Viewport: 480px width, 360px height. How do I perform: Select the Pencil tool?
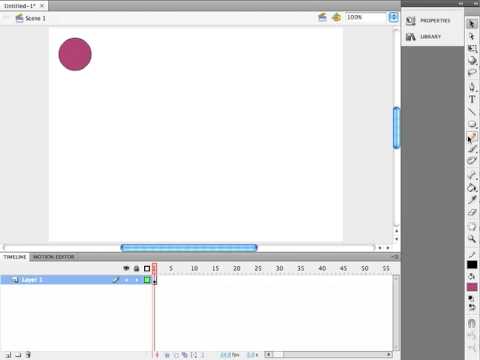coord(472,137)
